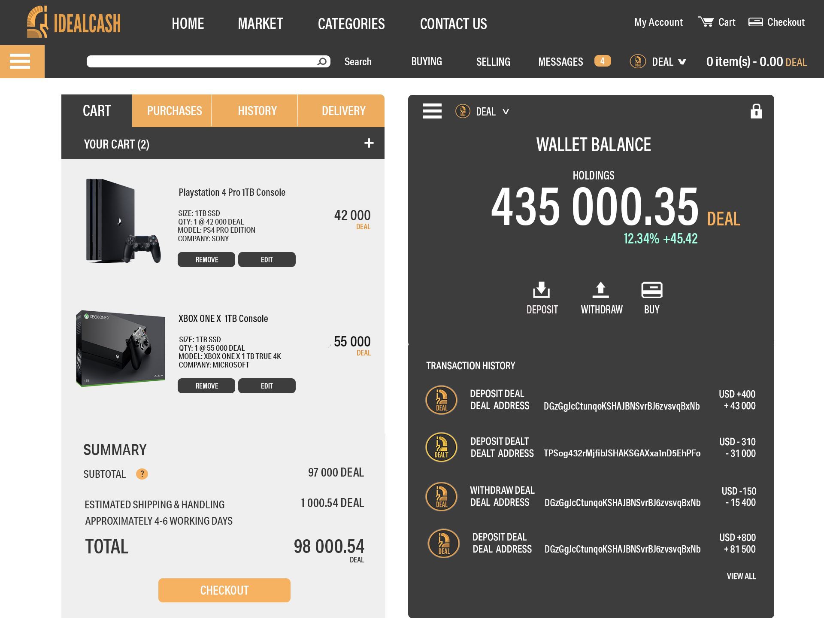
Task: Click the TPSog432rMjfibJSHAKSGAXxa1nD5EhPFo address
Action: pos(622,453)
